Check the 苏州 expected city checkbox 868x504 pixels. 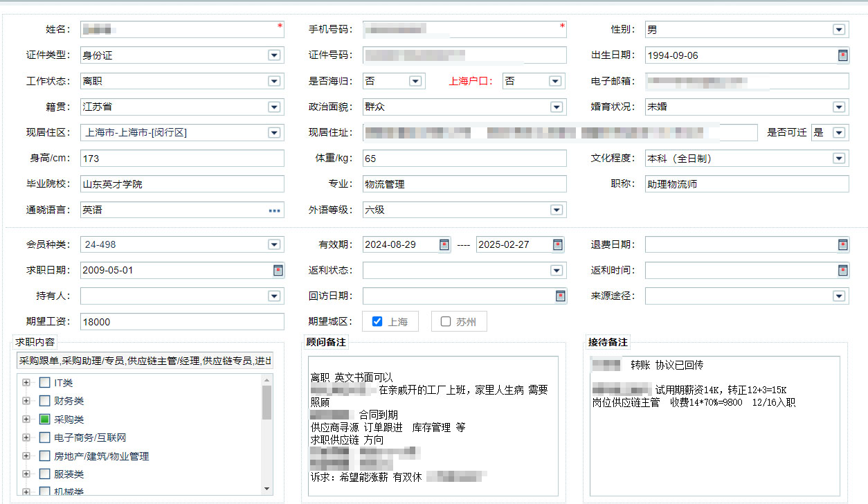(446, 321)
